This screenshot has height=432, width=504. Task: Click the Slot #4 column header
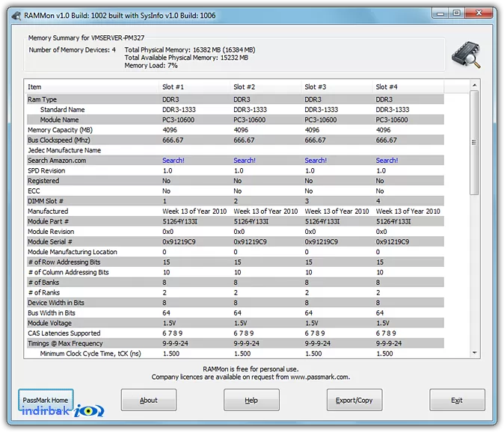pyautogui.click(x=408, y=87)
